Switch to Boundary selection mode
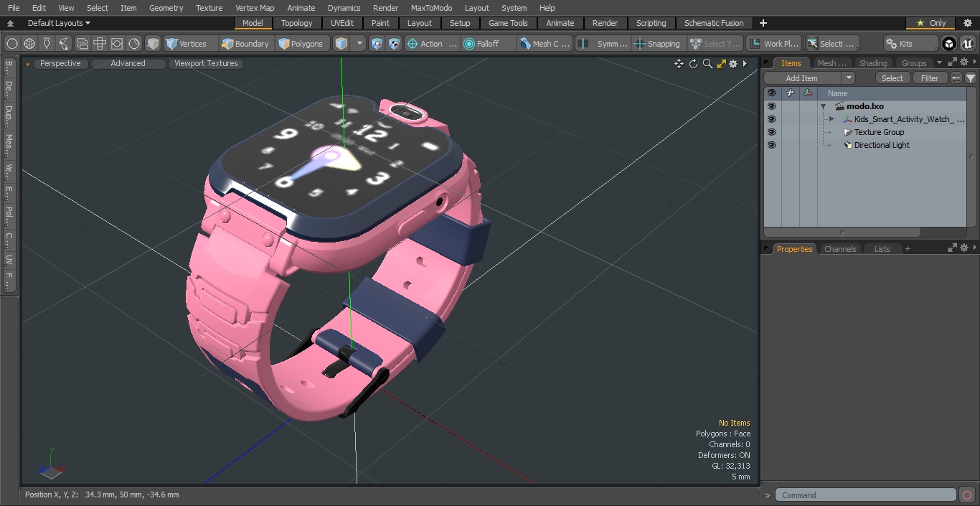Screen dimensions: 980x506 coord(245,44)
